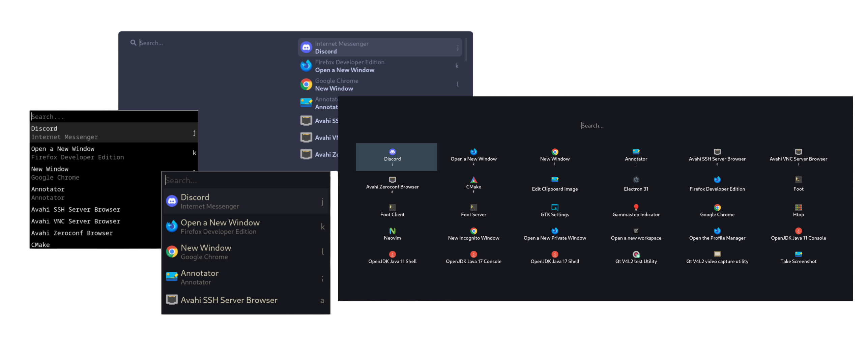Screen dimensions: 868x361
Task: Click the scrollbar in the top launcher
Action: (x=466, y=50)
